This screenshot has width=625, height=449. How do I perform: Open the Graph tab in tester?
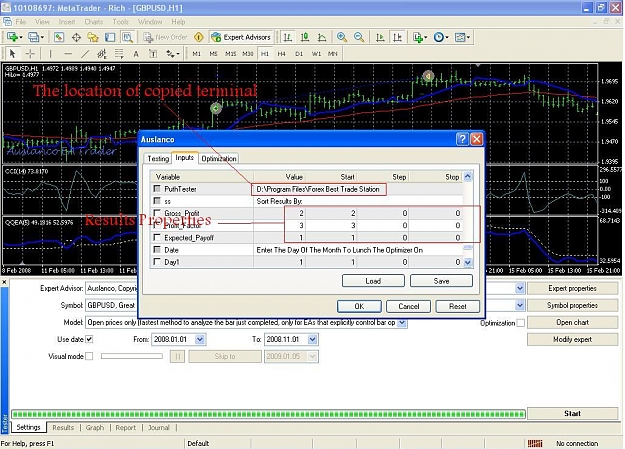pos(95,427)
